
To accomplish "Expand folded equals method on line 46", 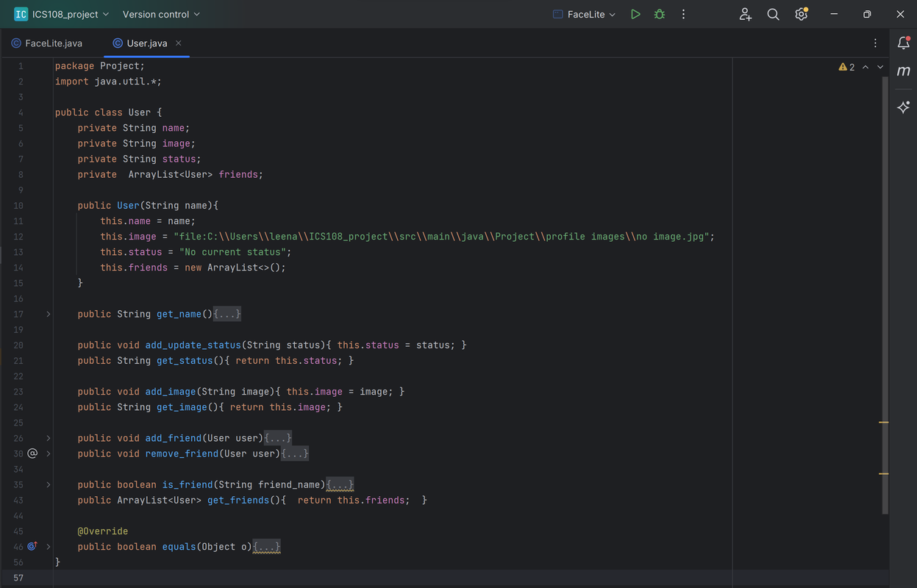I will coord(49,546).
